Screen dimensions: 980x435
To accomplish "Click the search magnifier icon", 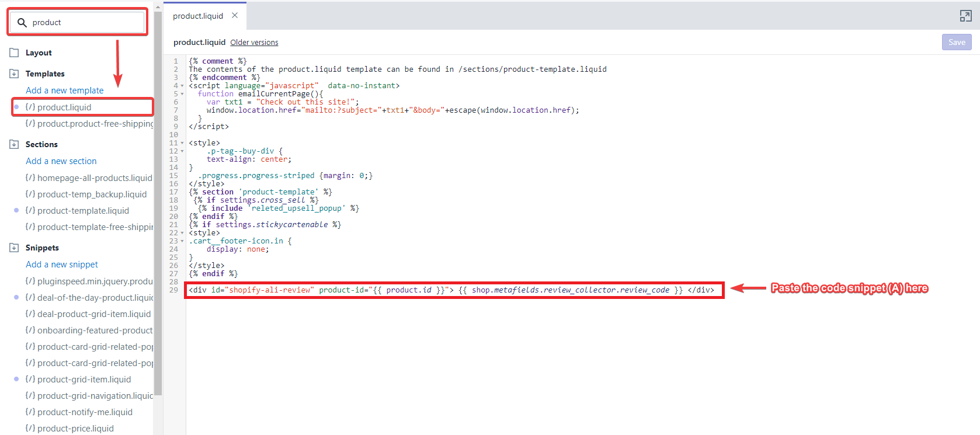I will click(22, 23).
